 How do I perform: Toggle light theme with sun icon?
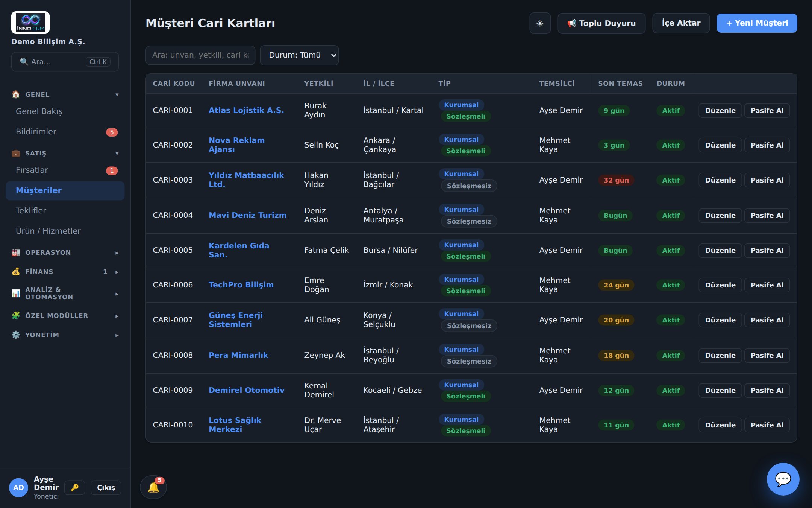540,23
